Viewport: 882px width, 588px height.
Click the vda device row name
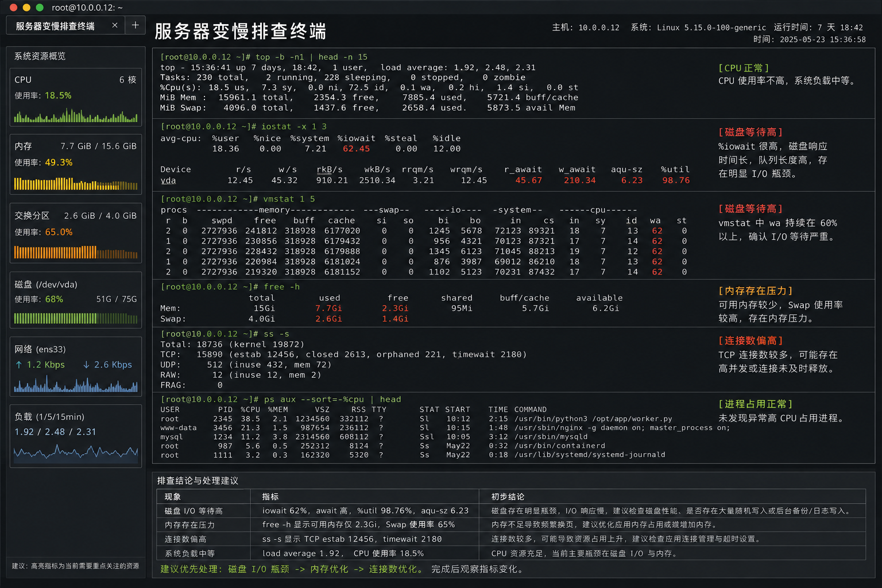[x=168, y=180]
